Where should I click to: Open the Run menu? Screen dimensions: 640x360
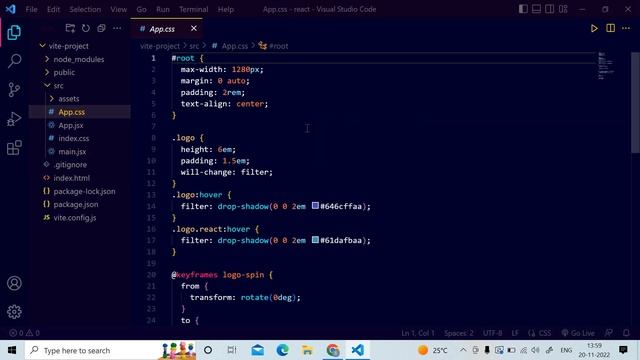click(x=162, y=9)
